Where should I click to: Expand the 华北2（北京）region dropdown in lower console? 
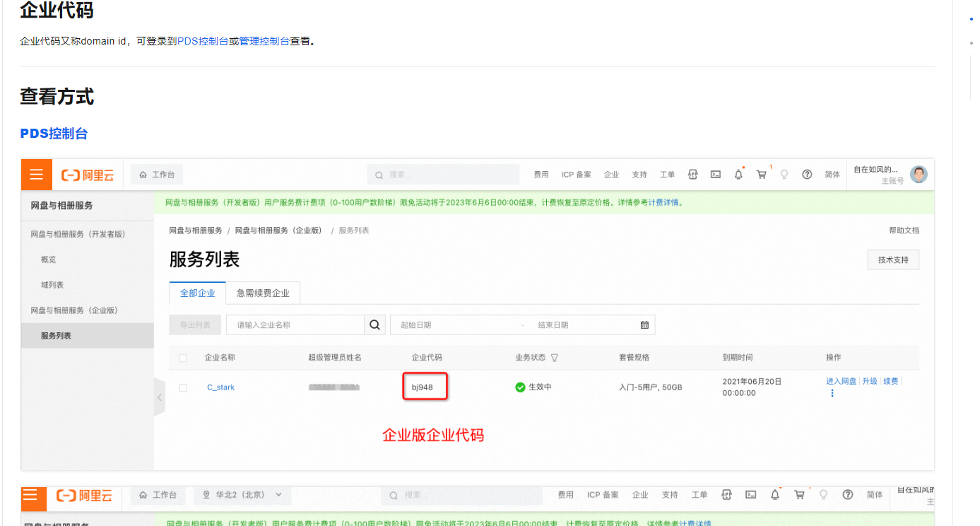coord(242,495)
